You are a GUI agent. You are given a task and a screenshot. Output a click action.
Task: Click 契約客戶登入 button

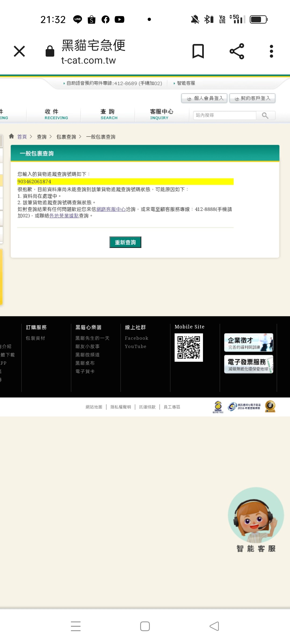pyautogui.click(x=252, y=98)
